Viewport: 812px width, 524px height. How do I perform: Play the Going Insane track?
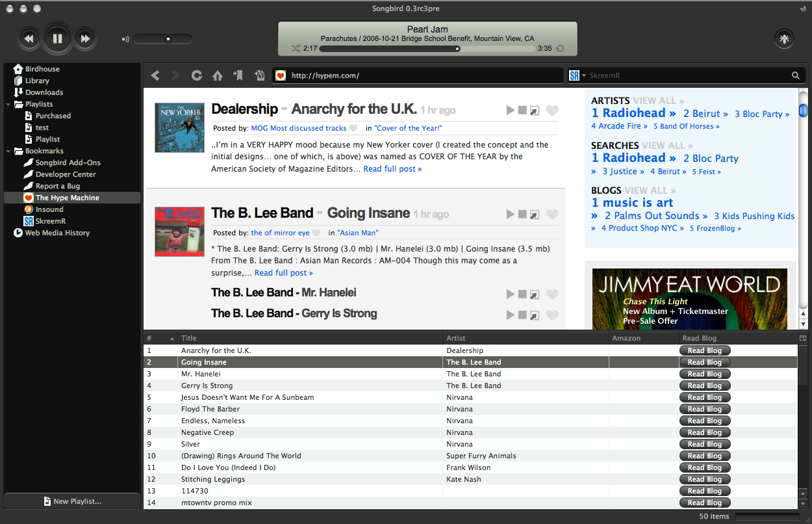coord(511,214)
